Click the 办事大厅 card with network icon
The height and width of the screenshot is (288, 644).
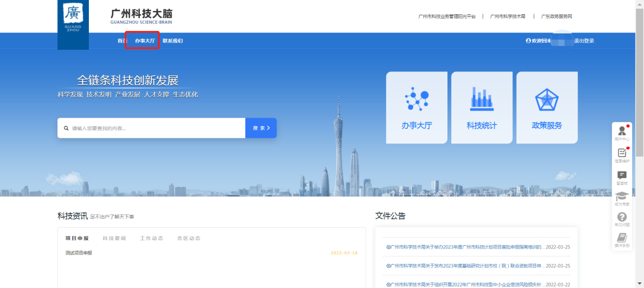point(416,107)
